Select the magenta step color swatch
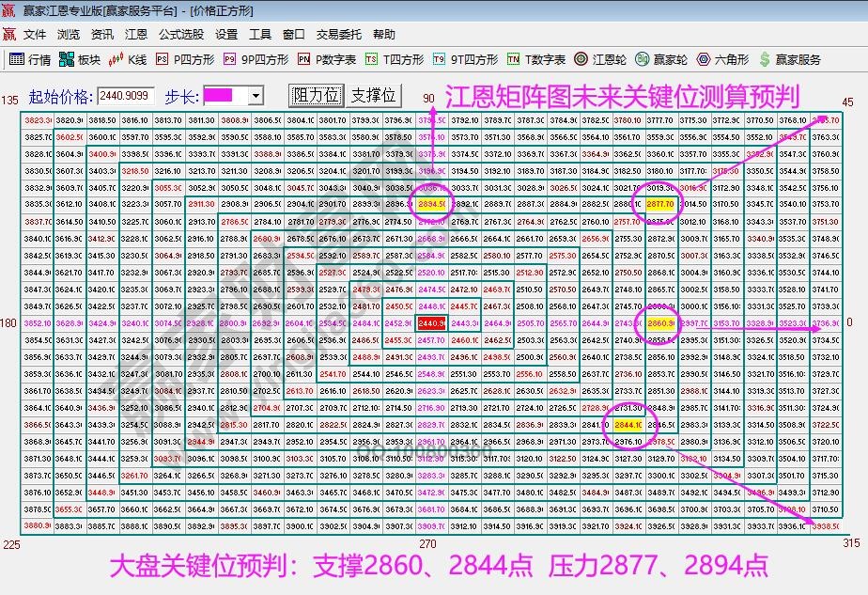The image size is (868, 595). (x=216, y=95)
